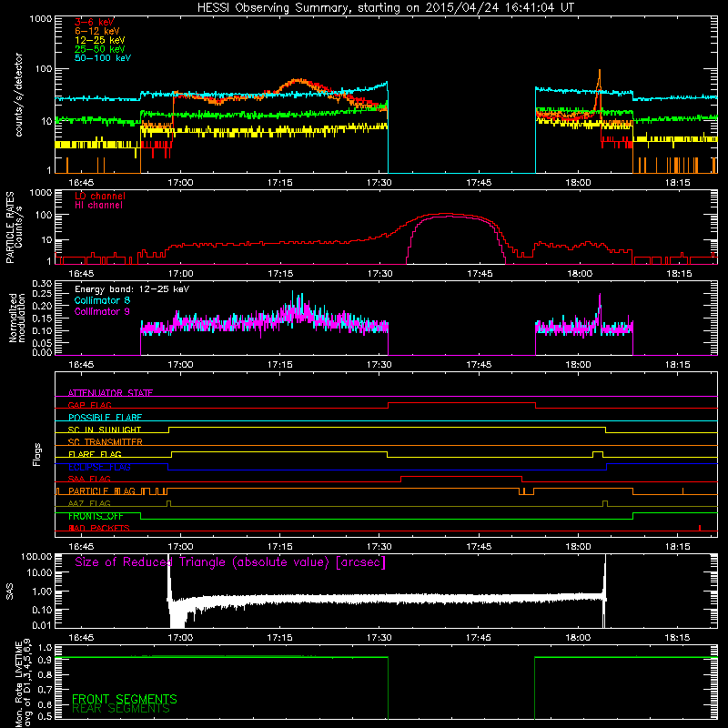Click the 0.9 tick on livetime axis

point(45,660)
